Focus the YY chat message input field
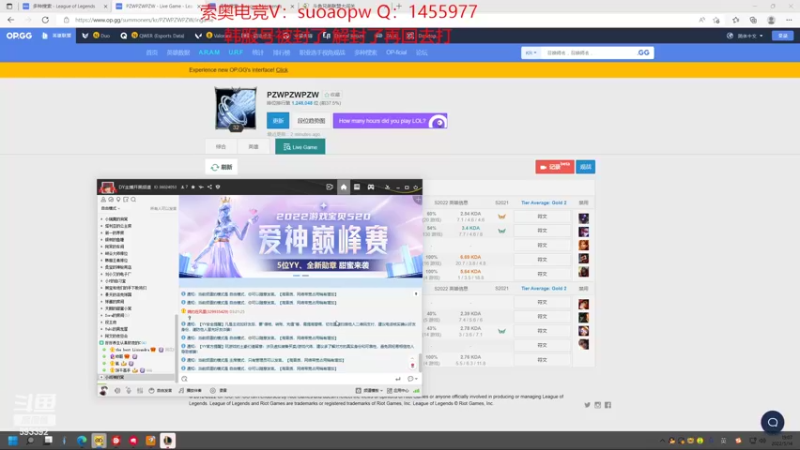Screen dimensions: 800x450 coord(291,379)
